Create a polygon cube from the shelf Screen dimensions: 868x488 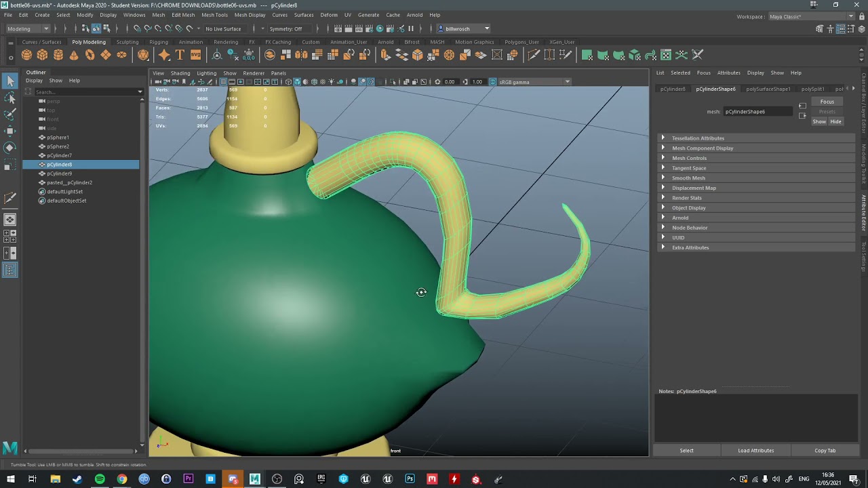tap(42, 55)
